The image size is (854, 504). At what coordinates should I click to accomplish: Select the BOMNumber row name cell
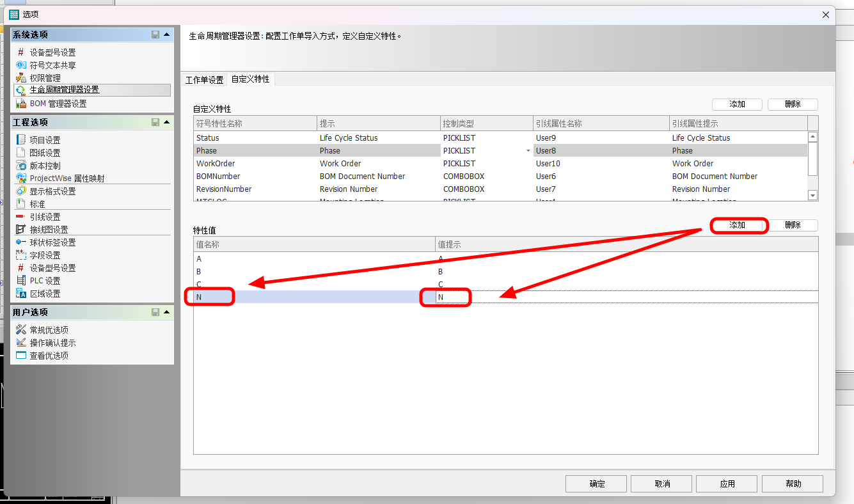click(x=255, y=177)
